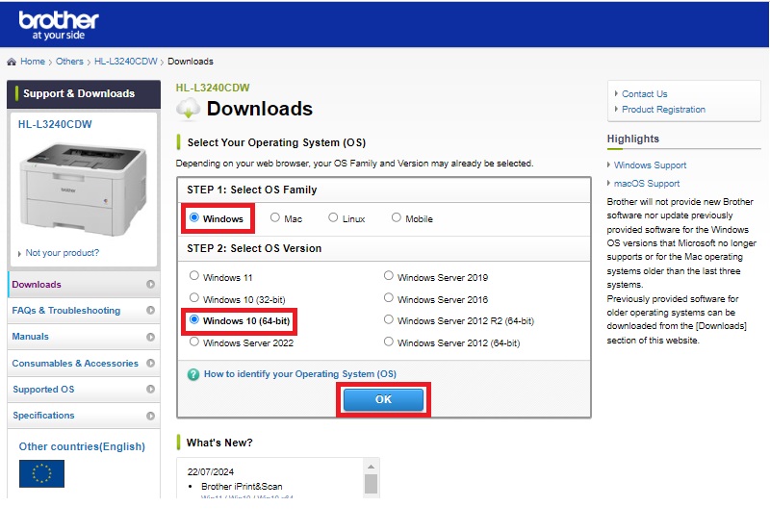Click the arrow icon beside Manuals
Image resolution: width=770 pixels, height=532 pixels.
[151, 338]
